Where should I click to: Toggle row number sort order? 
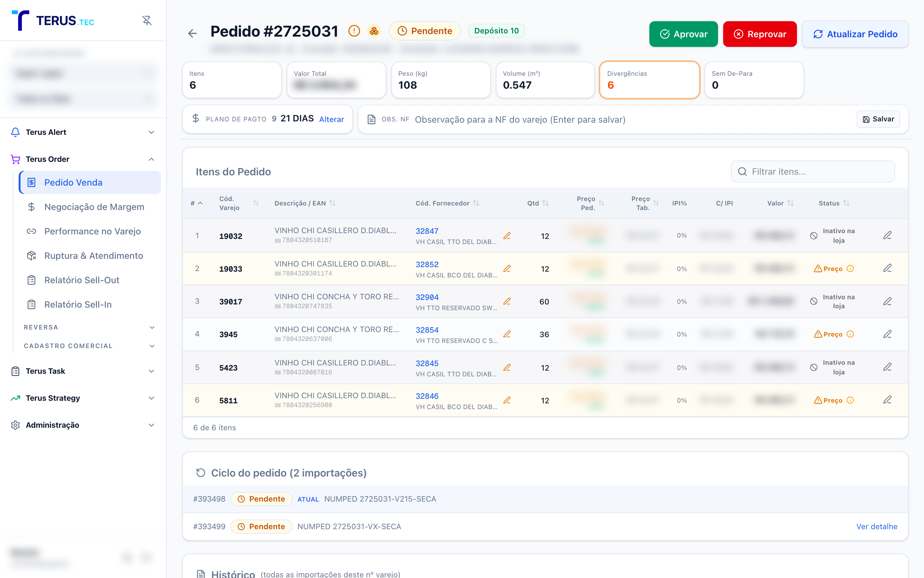pyautogui.click(x=197, y=203)
